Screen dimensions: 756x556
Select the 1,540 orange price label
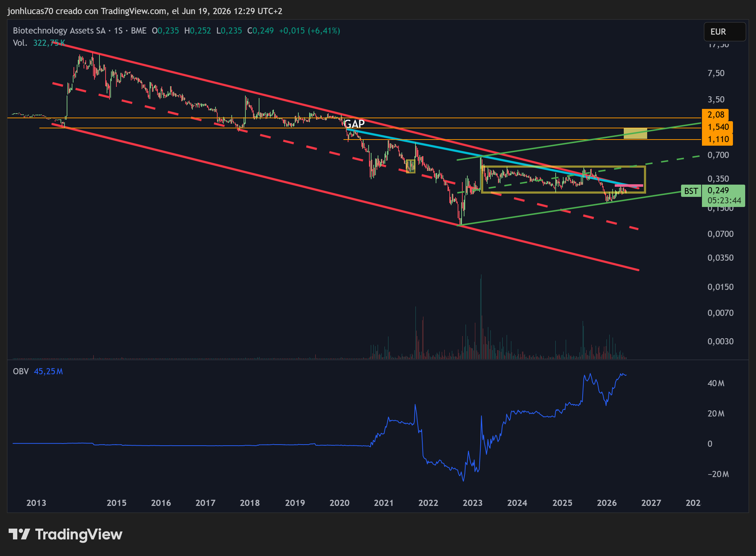[717, 127]
